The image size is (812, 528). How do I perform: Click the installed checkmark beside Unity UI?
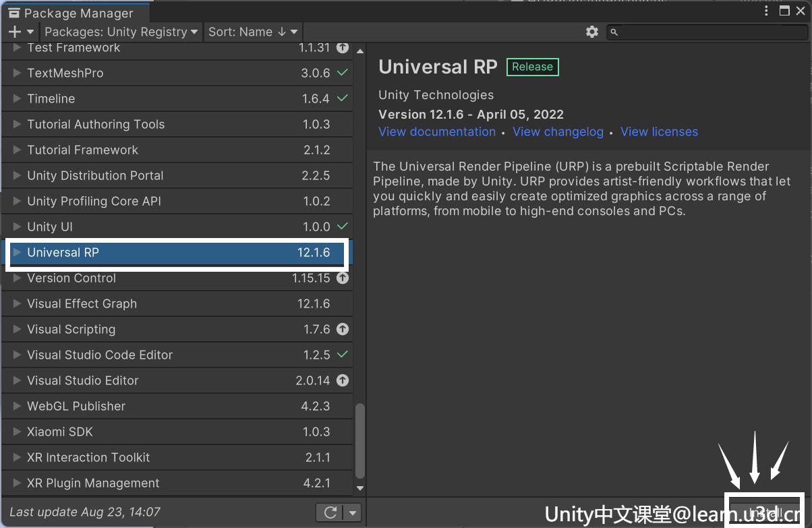(343, 226)
